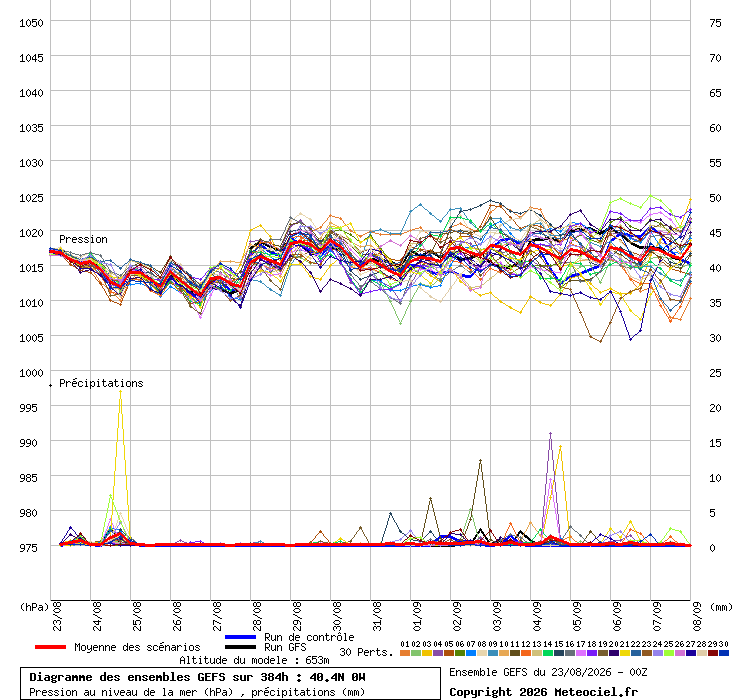This screenshot has width=740, height=700.
Task: Click the 1025 pressure axis value
Action: pyautogui.click(x=31, y=198)
